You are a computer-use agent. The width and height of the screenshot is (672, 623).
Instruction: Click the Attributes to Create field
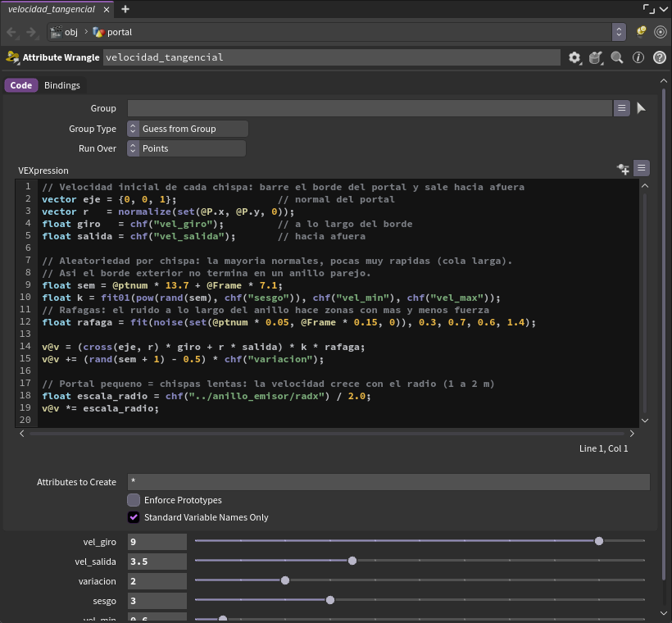(388, 482)
